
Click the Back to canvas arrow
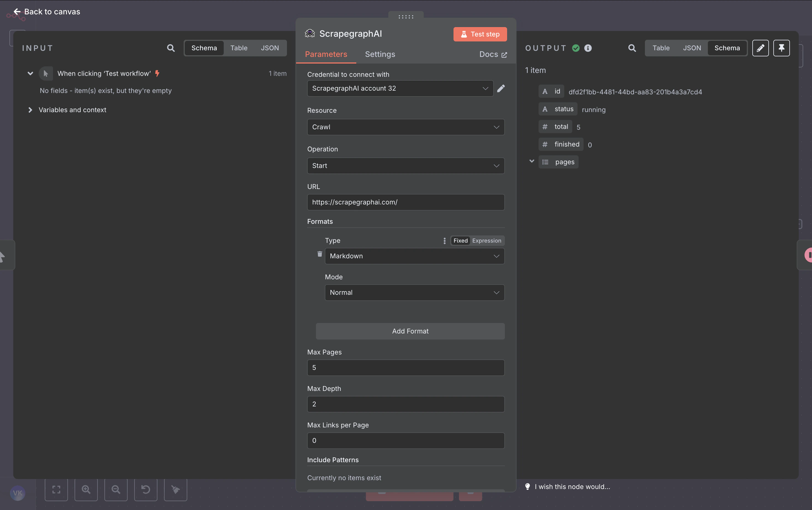(17, 12)
